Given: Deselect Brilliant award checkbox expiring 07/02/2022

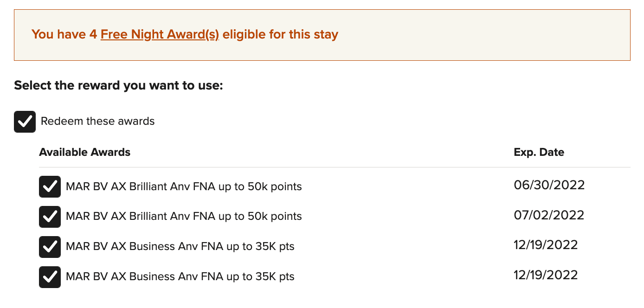Looking at the screenshot, I should [x=50, y=217].
